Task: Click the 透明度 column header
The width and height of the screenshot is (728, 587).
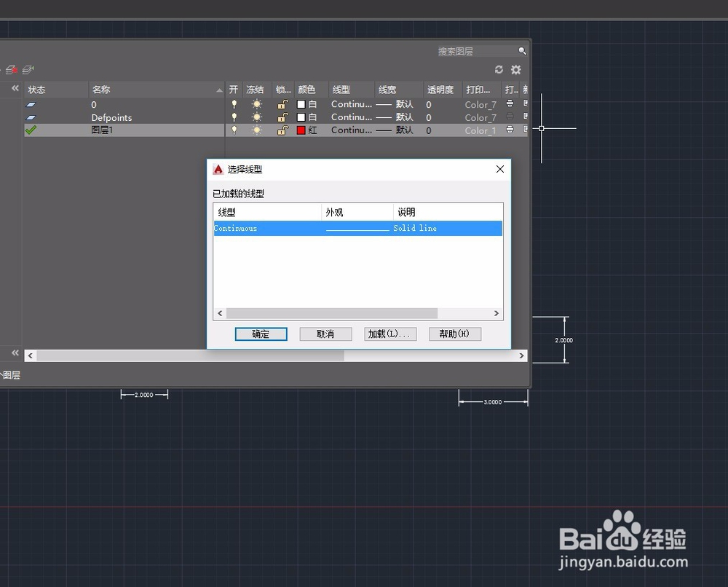Action: pos(443,90)
